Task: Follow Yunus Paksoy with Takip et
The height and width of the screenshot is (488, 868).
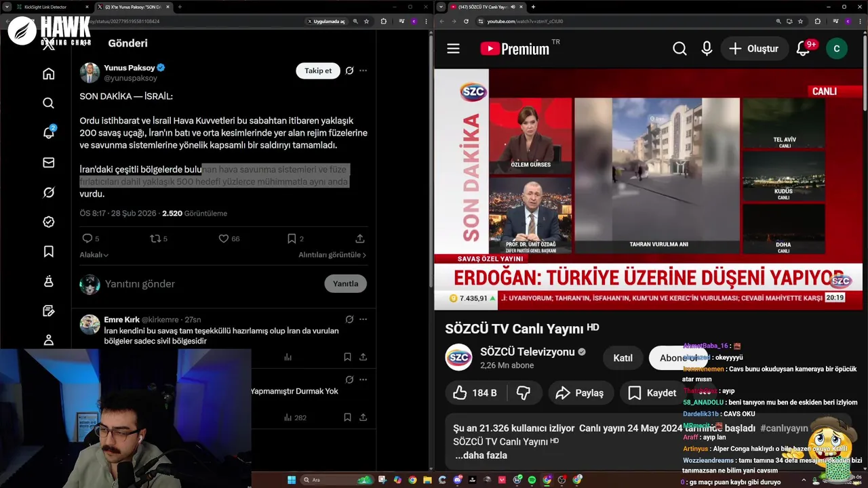Action: coord(318,70)
